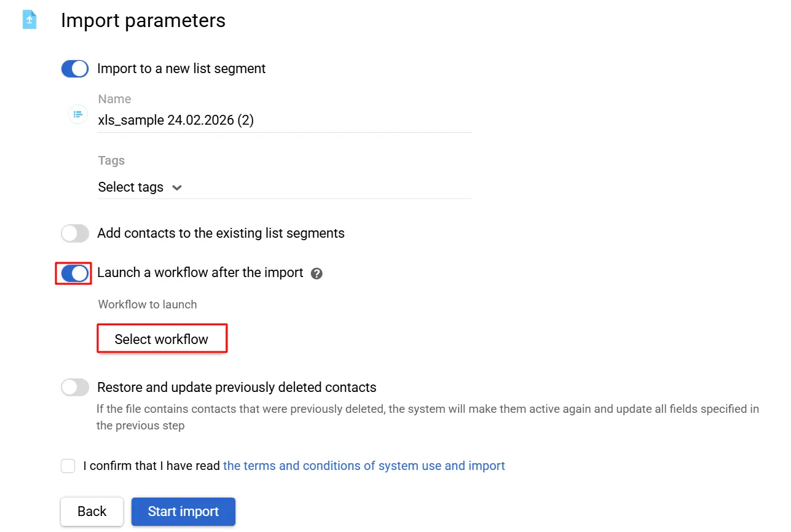Click the Import parameters page heading
This screenshot has width=791, height=532.
pos(143,20)
